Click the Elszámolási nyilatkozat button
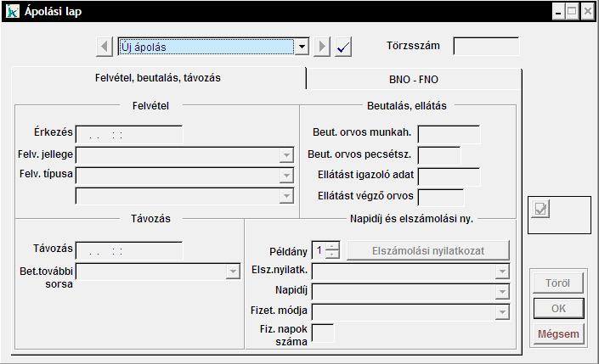The width and height of the screenshot is (599, 364). pyautogui.click(x=428, y=250)
